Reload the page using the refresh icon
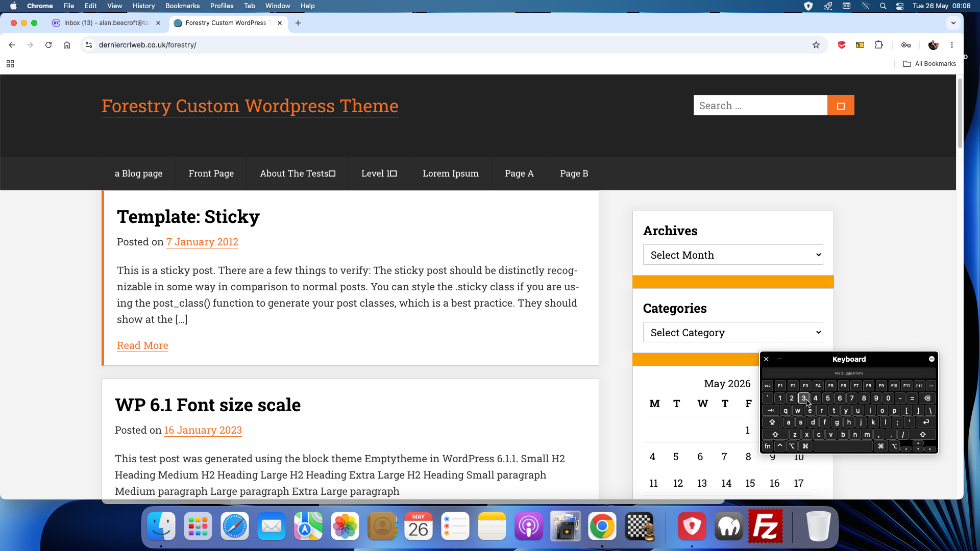This screenshot has height=551, width=980. (x=48, y=45)
